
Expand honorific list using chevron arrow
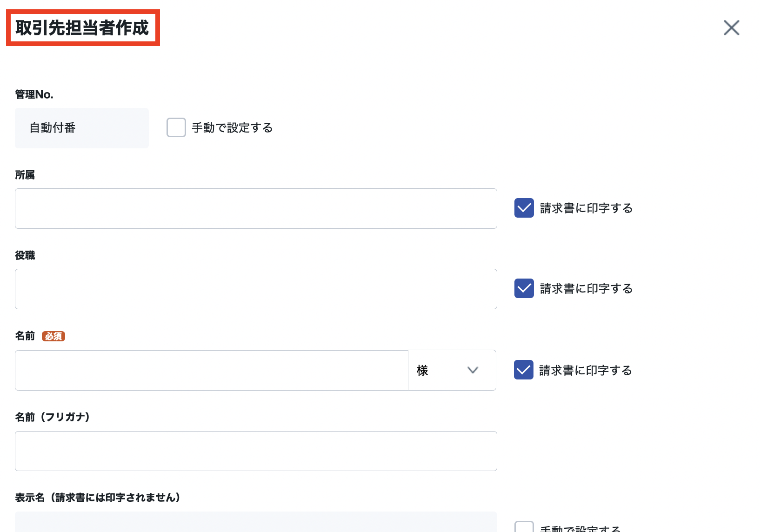click(x=473, y=370)
